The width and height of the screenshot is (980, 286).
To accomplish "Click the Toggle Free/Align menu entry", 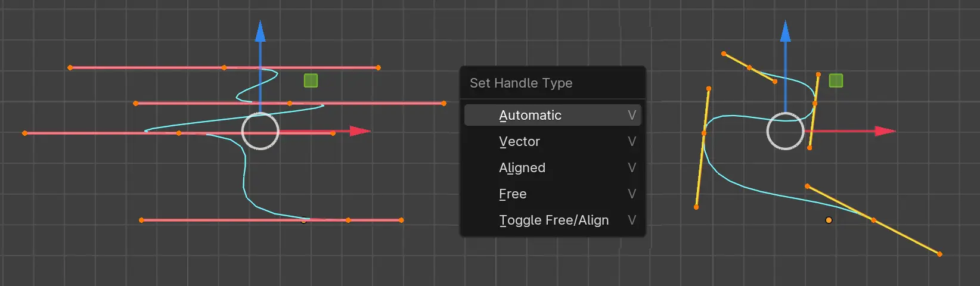I will (x=554, y=220).
